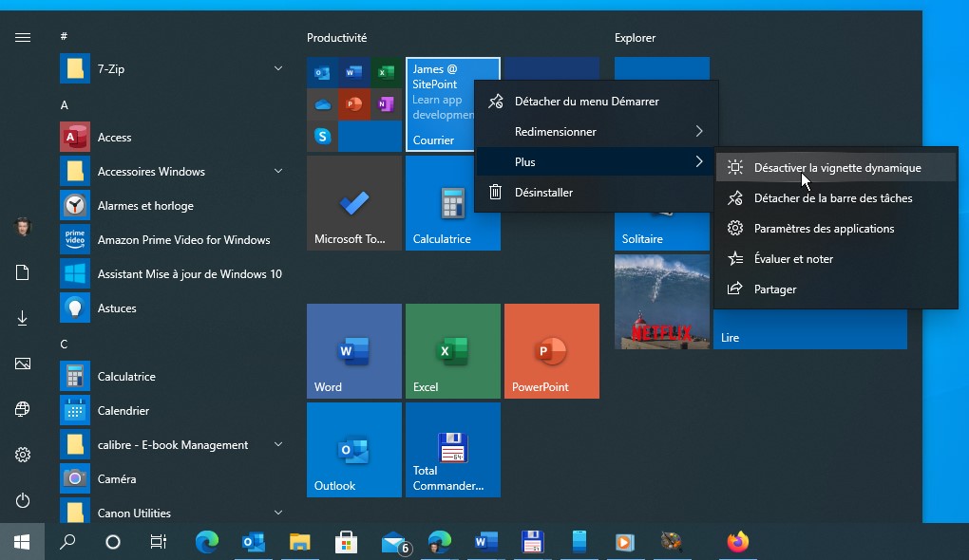Open the Outlook tile
Image resolution: width=969 pixels, height=560 pixels.
(353, 450)
